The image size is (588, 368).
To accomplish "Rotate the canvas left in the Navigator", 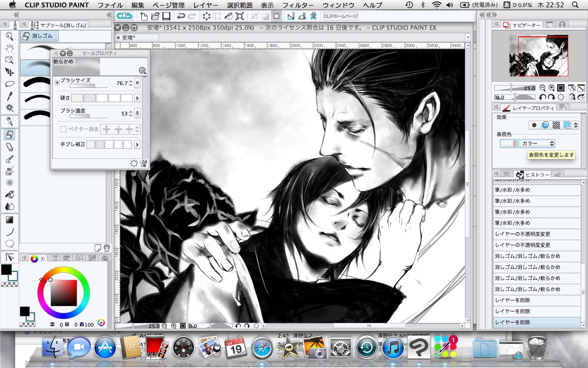I will [x=543, y=98].
